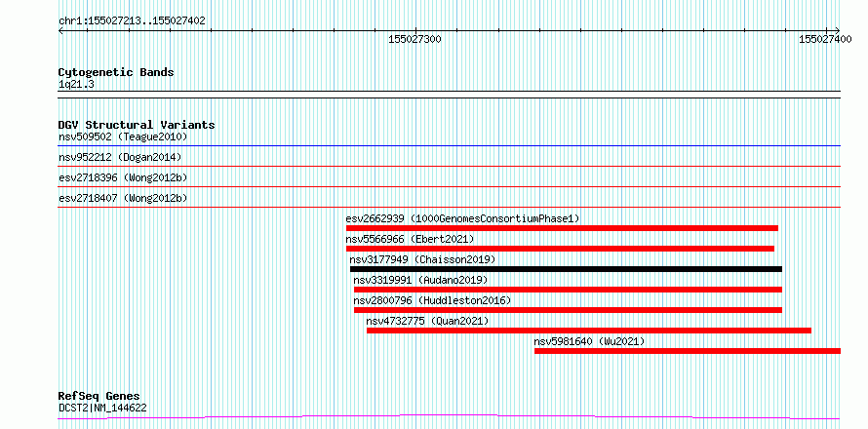Click the blue line for nsv509502

click(x=449, y=146)
